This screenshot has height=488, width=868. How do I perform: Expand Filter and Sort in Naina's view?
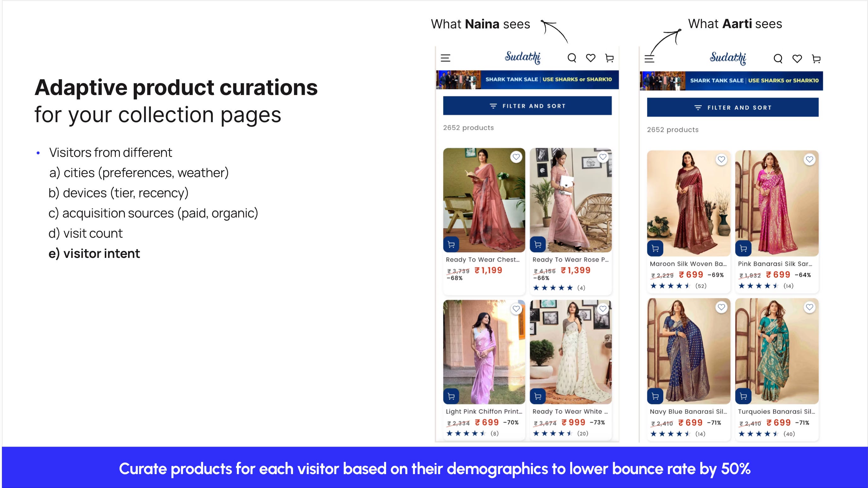pyautogui.click(x=527, y=106)
